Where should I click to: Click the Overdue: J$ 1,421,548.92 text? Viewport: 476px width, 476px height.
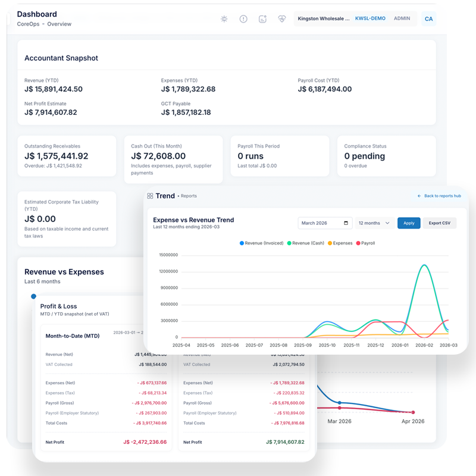click(53, 166)
